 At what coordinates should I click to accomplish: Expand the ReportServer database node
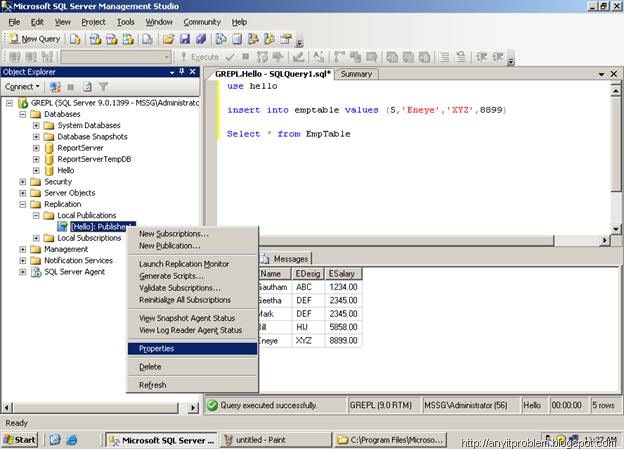pos(36,148)
